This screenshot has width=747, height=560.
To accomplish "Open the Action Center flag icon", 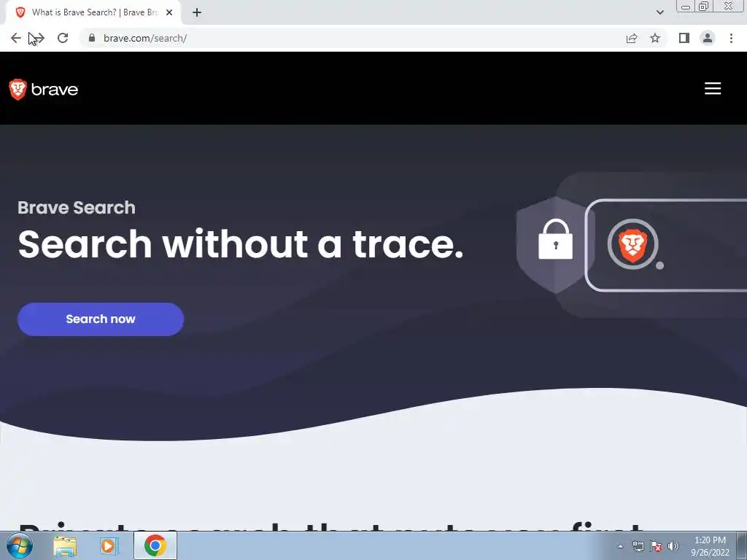I will tap(656, 546).
